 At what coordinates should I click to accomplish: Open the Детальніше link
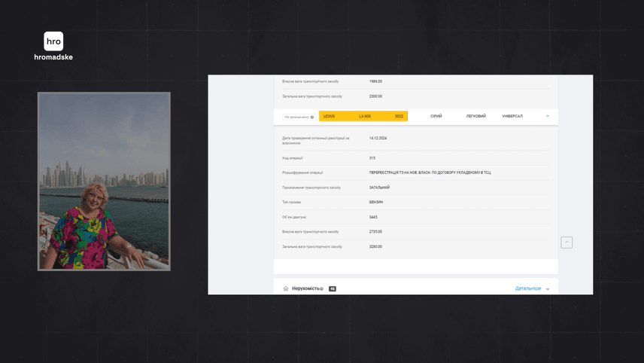(x=527, y=288)
